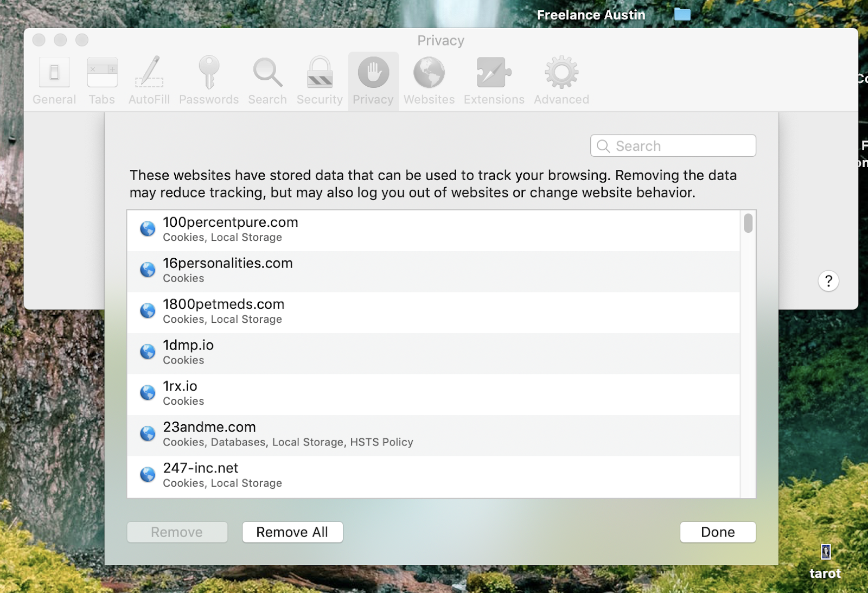This screenshot has height=593, width=868.
Task: Click 'Cookies, Databases, Local Storage, HSTS Policy' text
Action: point(288,442)
